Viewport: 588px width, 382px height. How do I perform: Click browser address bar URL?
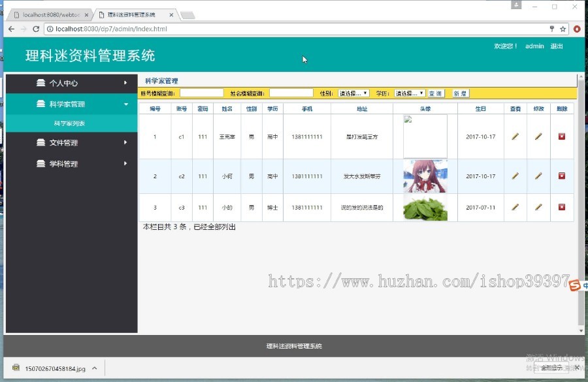111,29
